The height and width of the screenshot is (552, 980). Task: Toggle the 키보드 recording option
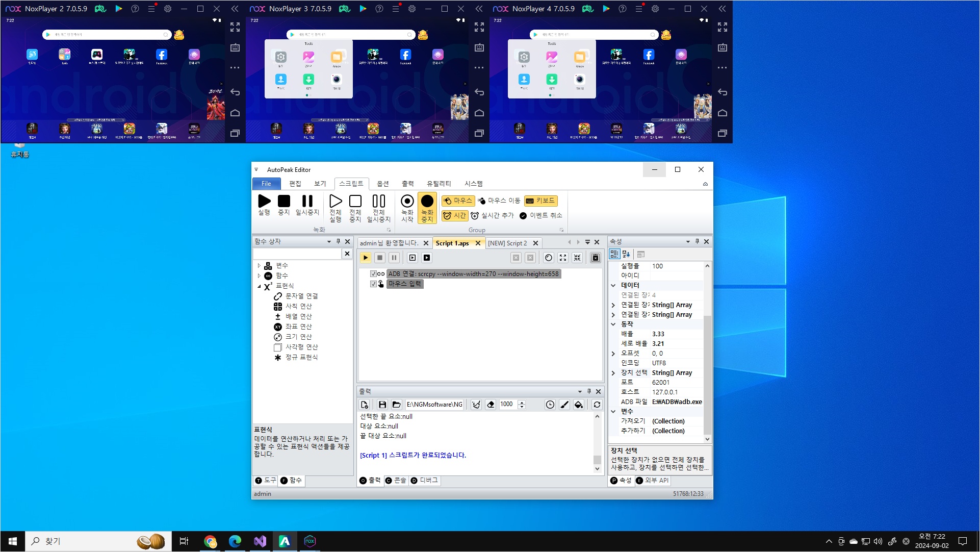click(540, 201)
